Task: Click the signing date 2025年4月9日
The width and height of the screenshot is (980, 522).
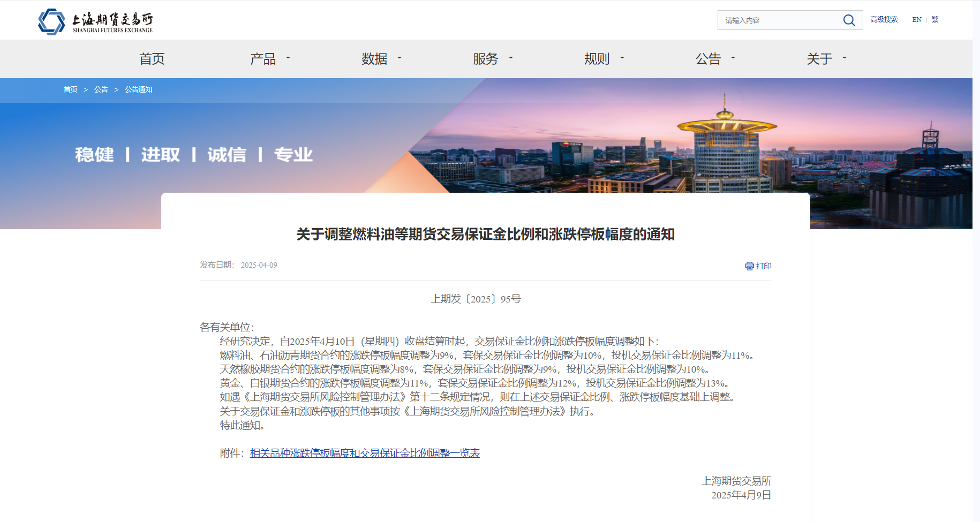Action: pyautogui.click(x=741, y=495)
